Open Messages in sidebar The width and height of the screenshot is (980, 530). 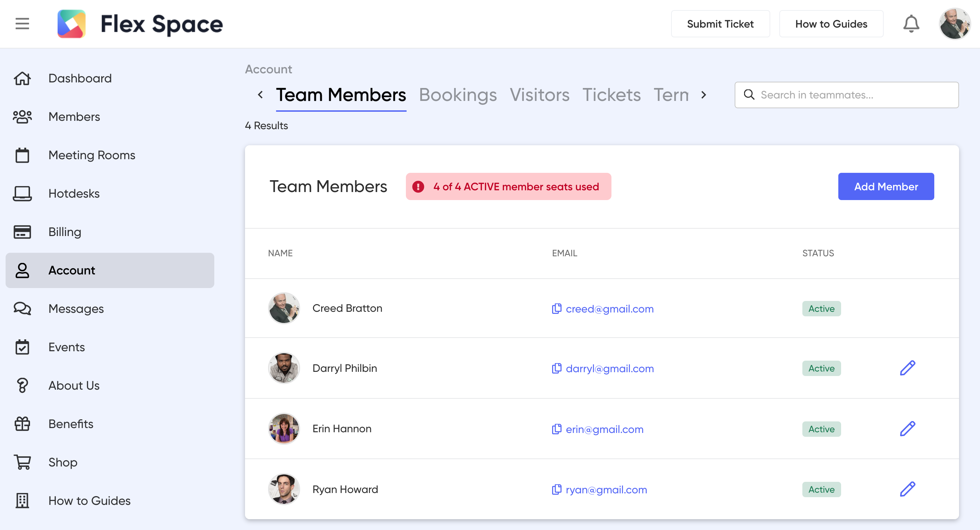(110, 309)
